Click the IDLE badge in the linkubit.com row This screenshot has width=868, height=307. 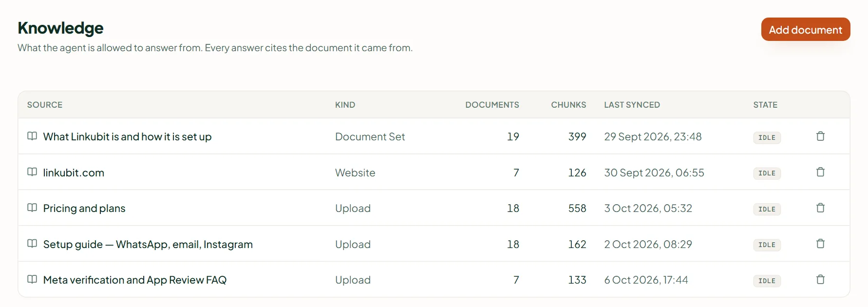(767, 173)
